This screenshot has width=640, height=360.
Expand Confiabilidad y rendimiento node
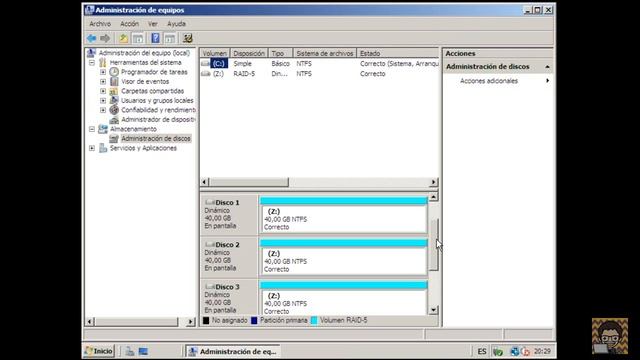tap(103, 110)
